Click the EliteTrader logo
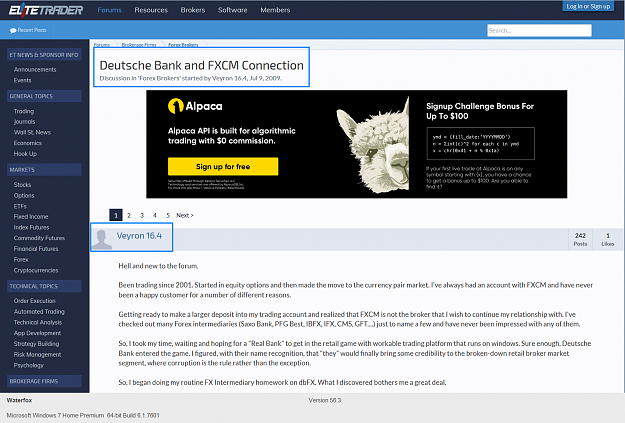625x423 pixels. pyautogui.click(x=46, y=10)
